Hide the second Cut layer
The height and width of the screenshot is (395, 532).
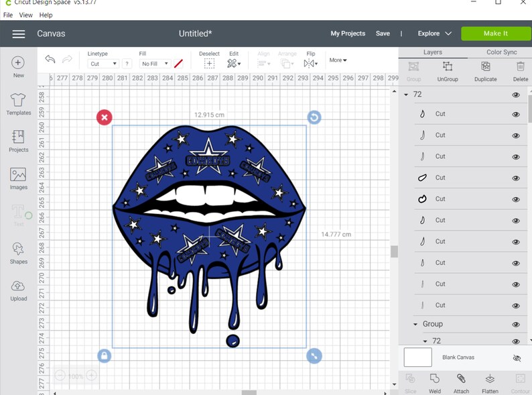[516, 136]
